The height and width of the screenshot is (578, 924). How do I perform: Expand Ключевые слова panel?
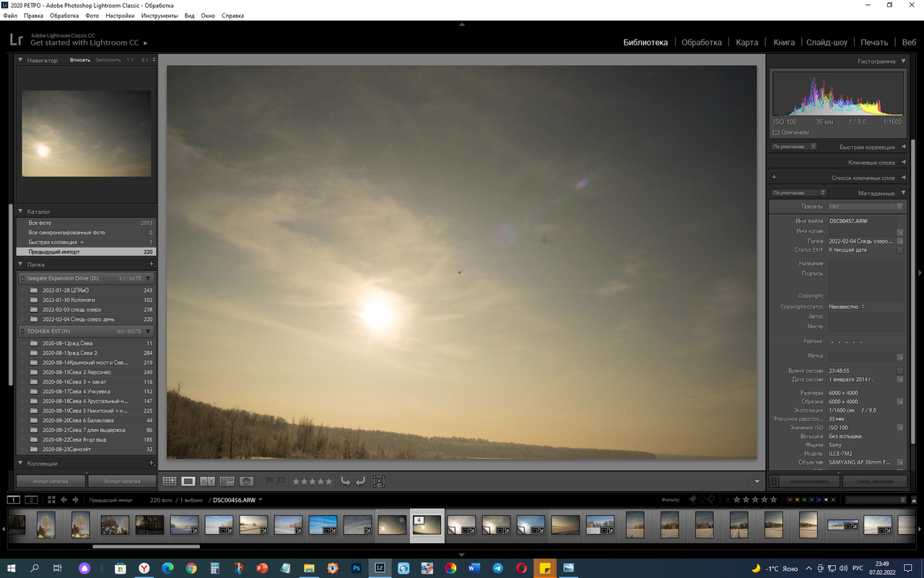903,163
